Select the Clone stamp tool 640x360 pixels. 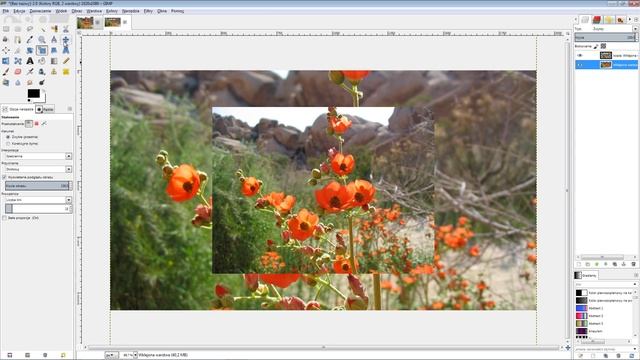(54, 71)
